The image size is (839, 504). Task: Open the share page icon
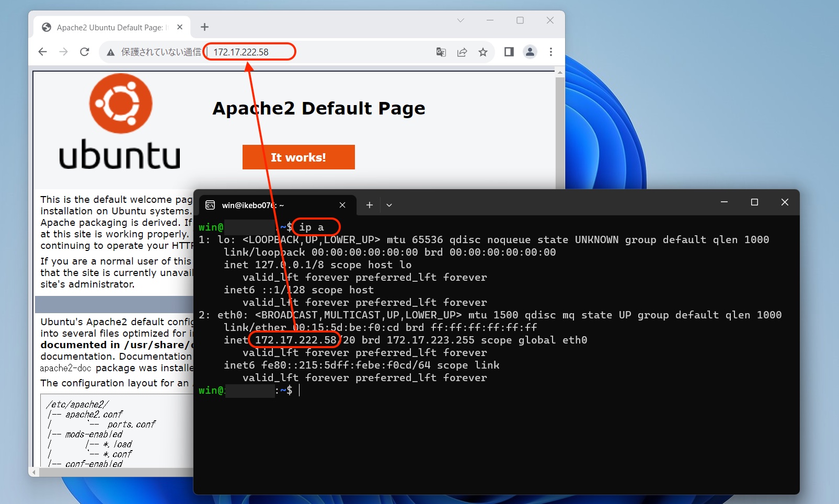click(x=462, y=52)
